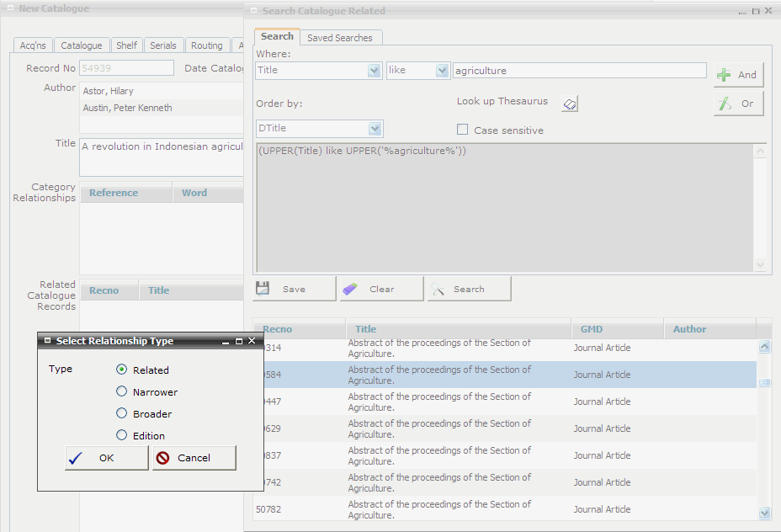Click the Or condition button
This screenshot has height=532, width=781.
(738, 104)
